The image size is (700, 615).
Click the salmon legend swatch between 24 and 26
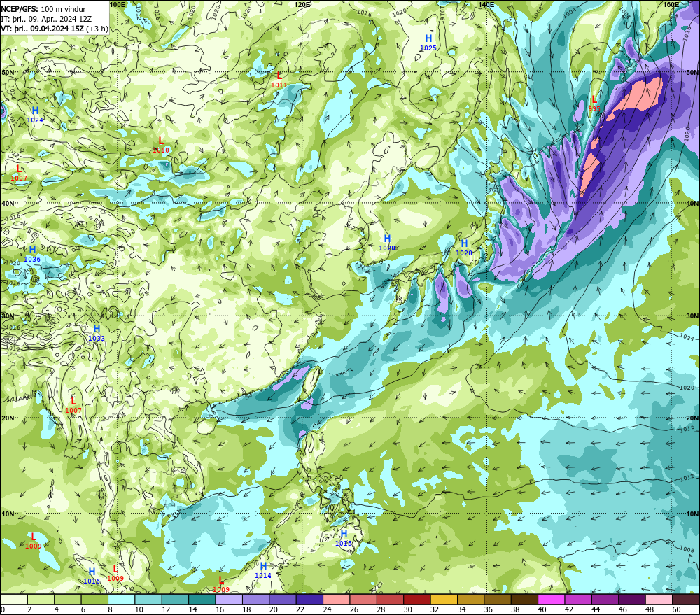(x=336, y=599)
